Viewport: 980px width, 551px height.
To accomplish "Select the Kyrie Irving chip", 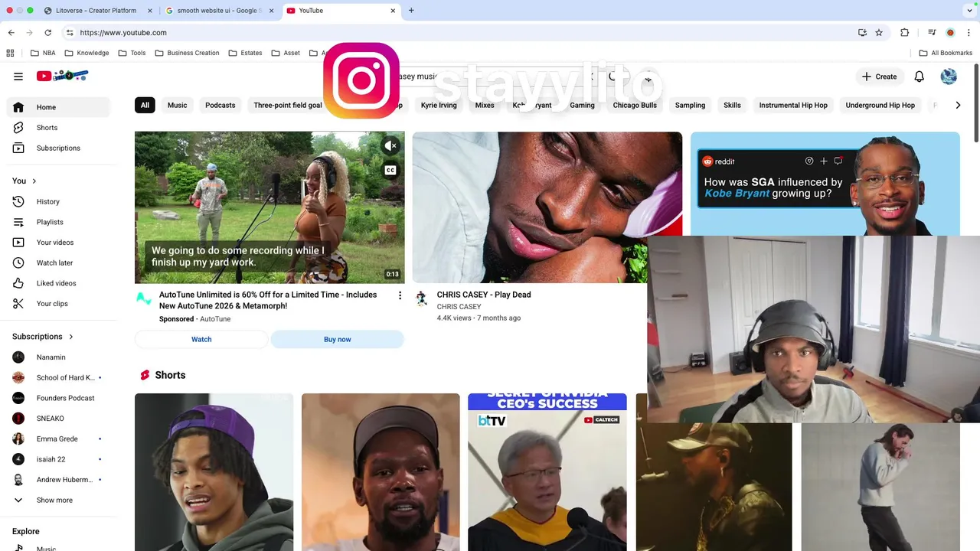I will click(x=439, y=105).
